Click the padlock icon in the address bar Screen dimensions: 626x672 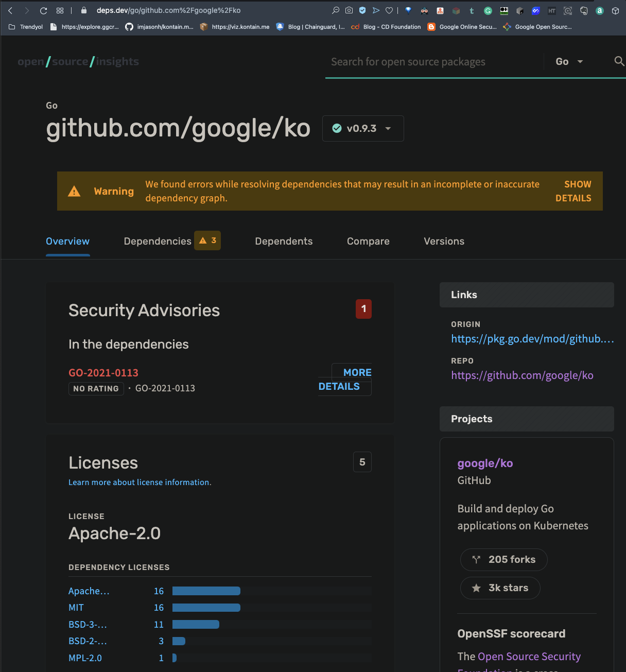click(x=83, y=10)
